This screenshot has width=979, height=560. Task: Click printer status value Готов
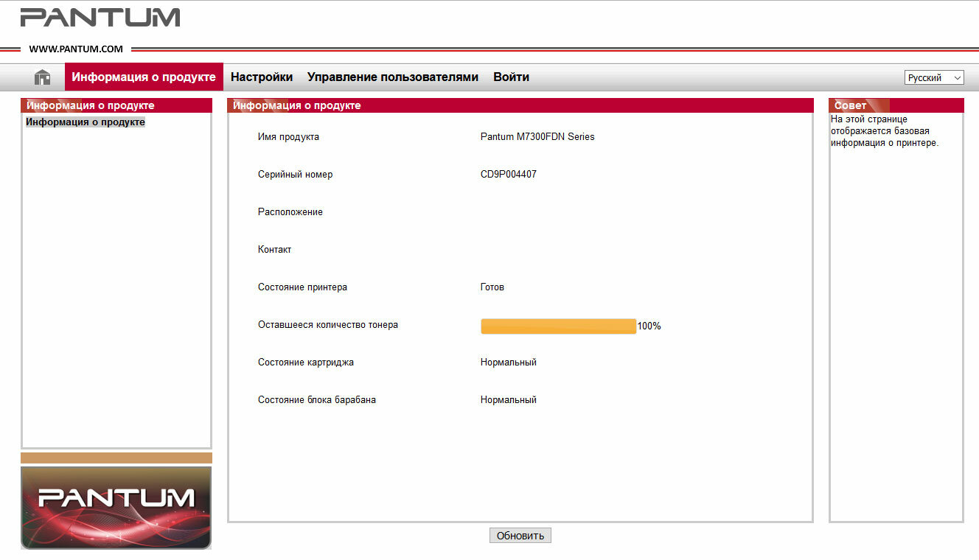[x=492, y=287]
